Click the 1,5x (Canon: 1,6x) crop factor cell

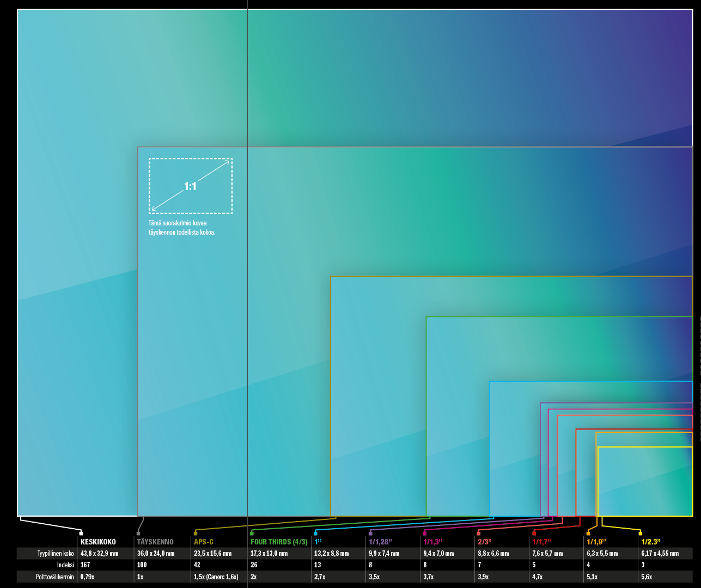click(216, 577)
